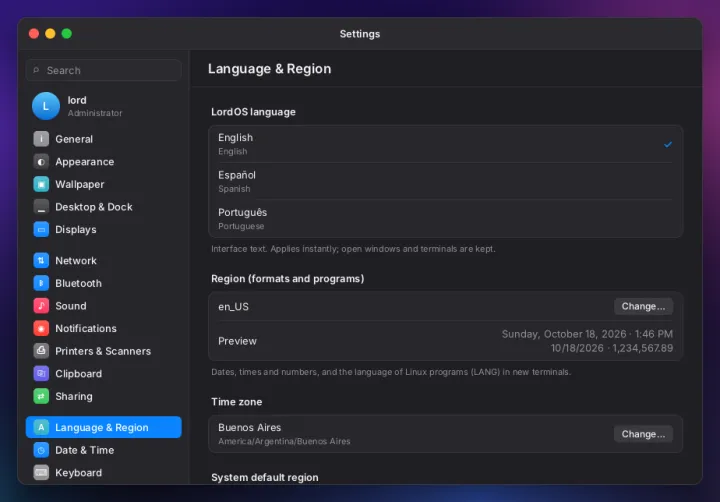Maximize Settings with the green button
This screenshot has width=720, height=502.
pos(67,34)
